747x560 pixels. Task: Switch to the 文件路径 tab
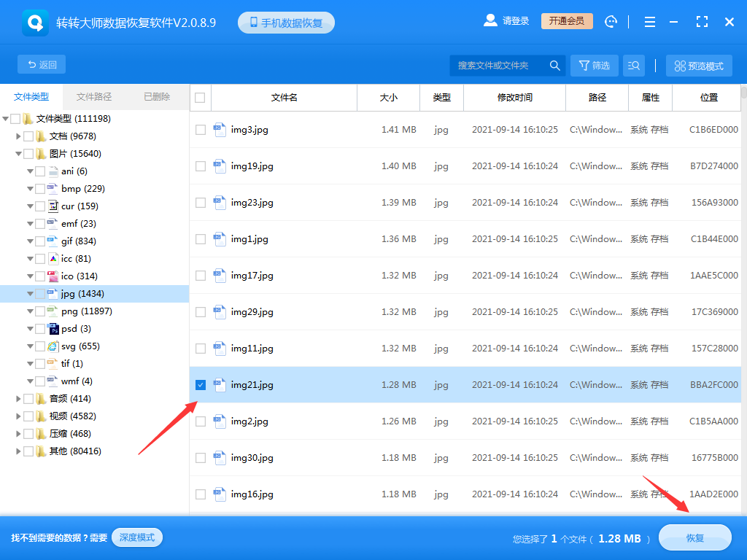click(94, 97)
